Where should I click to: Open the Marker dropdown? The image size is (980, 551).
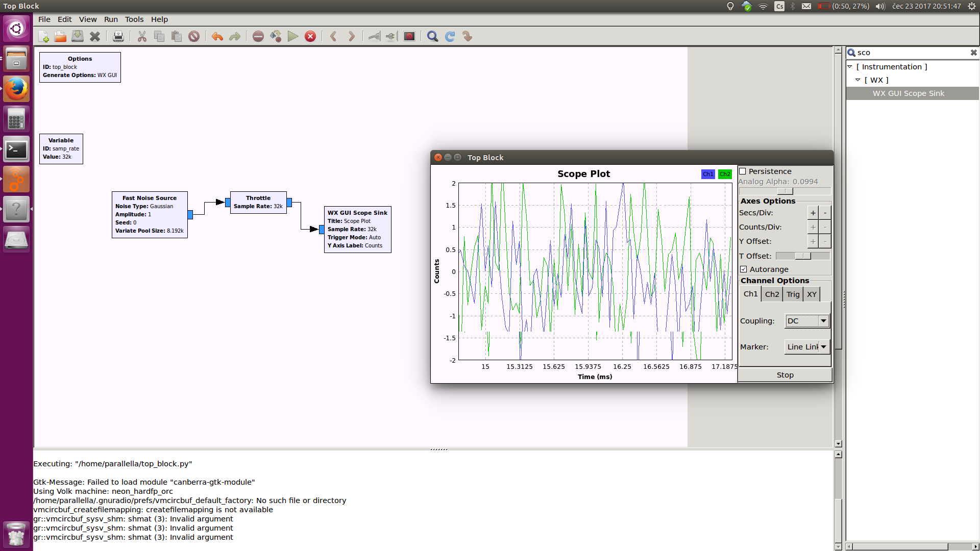pos(807,347)
